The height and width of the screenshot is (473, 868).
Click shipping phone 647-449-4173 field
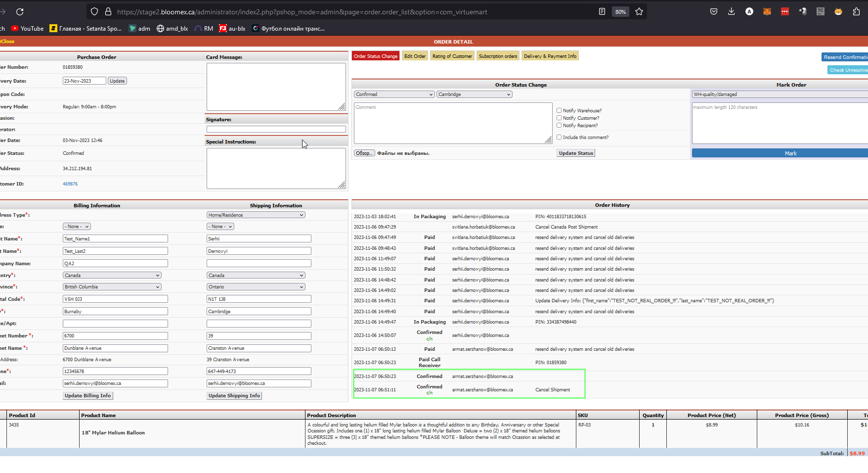[259, 371]
